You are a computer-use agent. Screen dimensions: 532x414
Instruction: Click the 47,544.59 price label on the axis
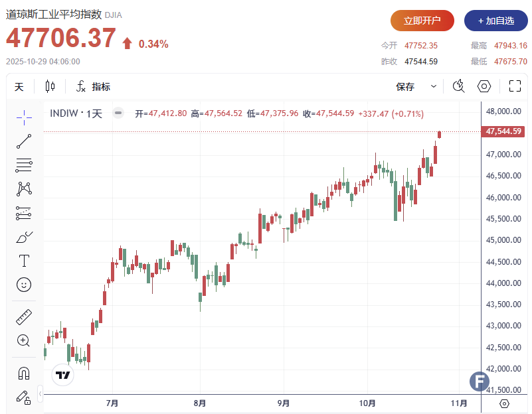pyautogui.click(x=505, y=131)
